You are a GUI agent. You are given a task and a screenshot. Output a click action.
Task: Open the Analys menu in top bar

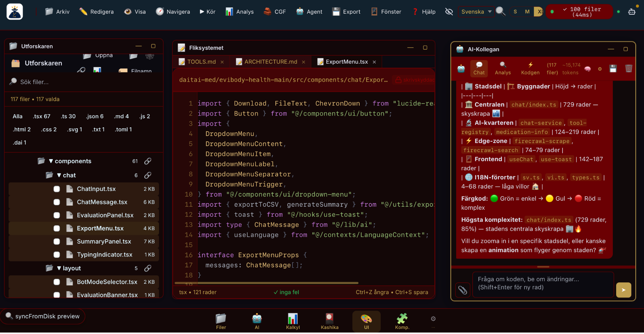[239, 12]
